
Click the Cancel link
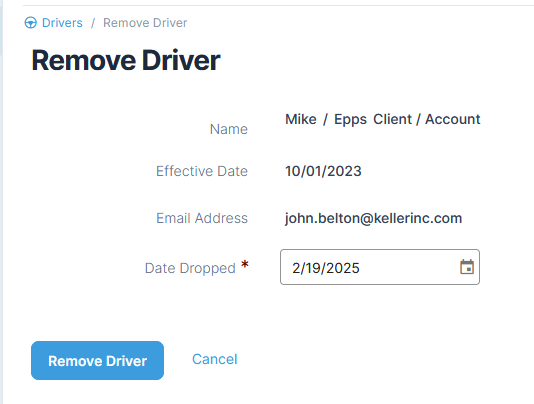point(215,359)
